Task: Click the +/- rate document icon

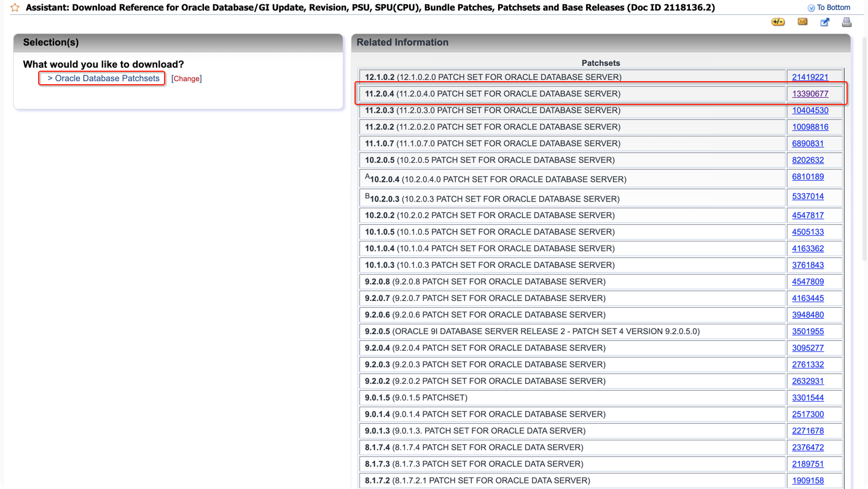Action: click(778, 22)
